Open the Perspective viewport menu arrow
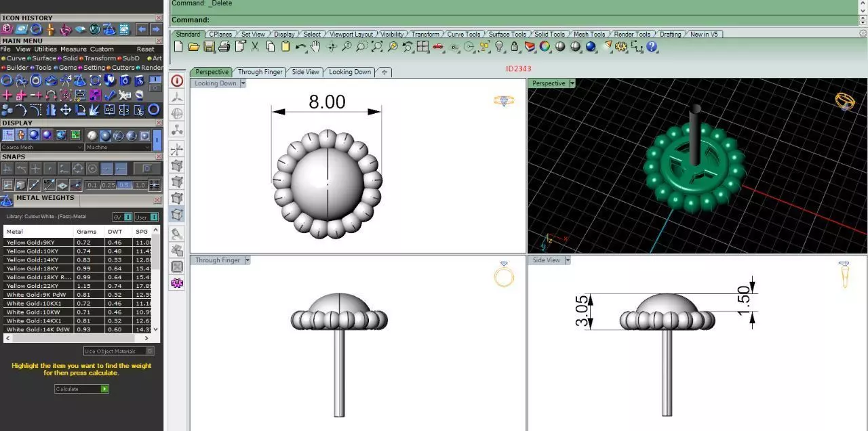Image resolution: width=868 pixels, height=431 pixels. 572,83
